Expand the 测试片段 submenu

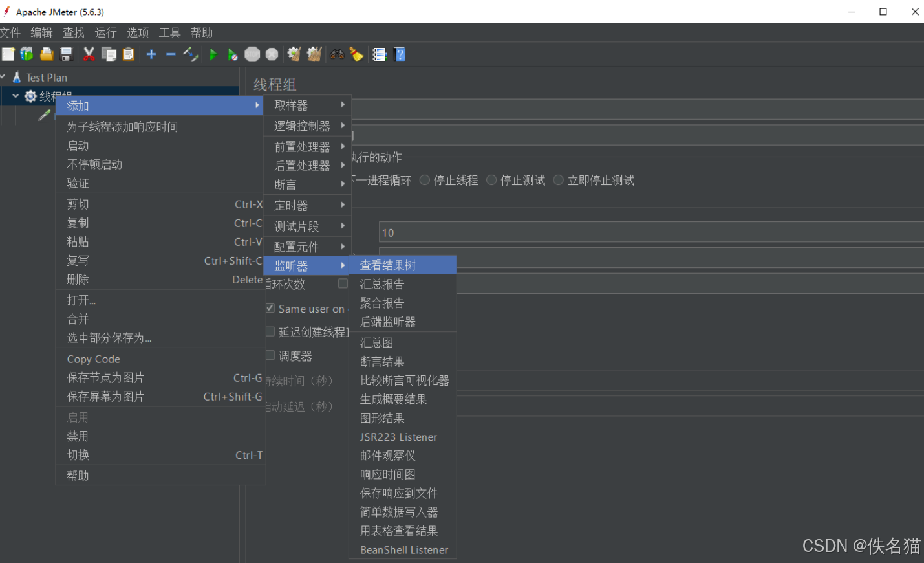pos(306,226)
